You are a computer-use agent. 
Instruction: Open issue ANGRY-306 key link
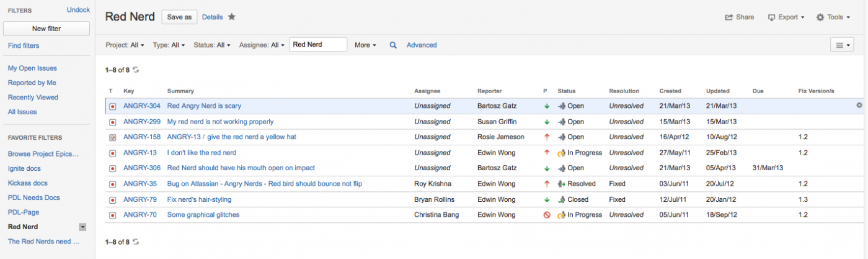tap(142, 168)
